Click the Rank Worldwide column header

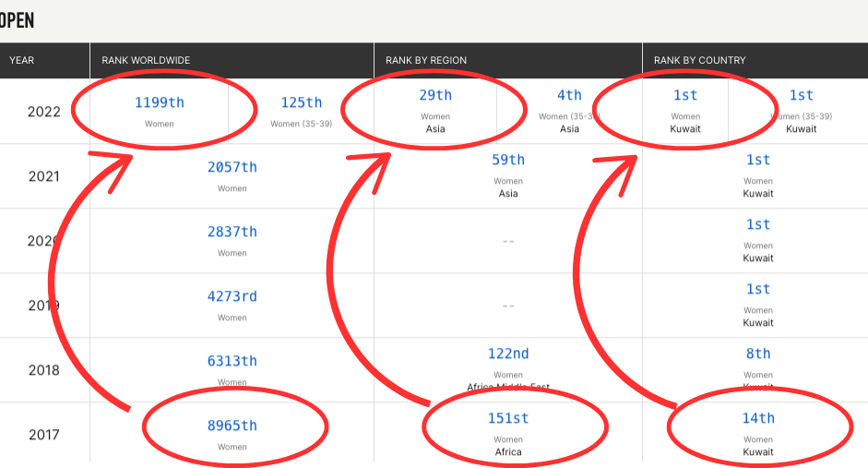coord(146,60)
